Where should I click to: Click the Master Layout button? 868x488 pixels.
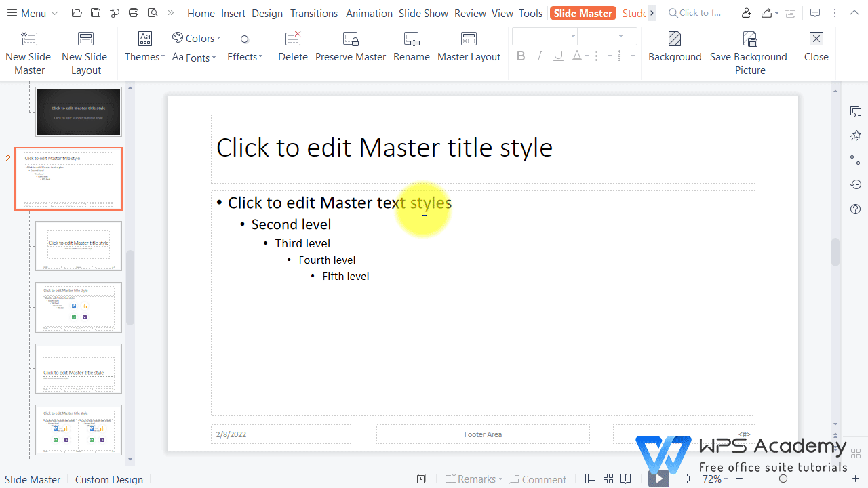coord(469,46)
